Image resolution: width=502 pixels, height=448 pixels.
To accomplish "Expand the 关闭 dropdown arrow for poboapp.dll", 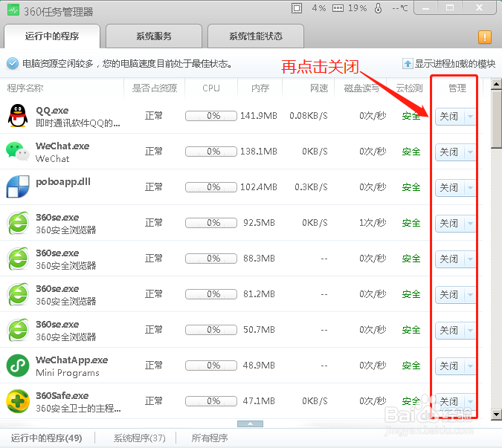I will (470, 187).
